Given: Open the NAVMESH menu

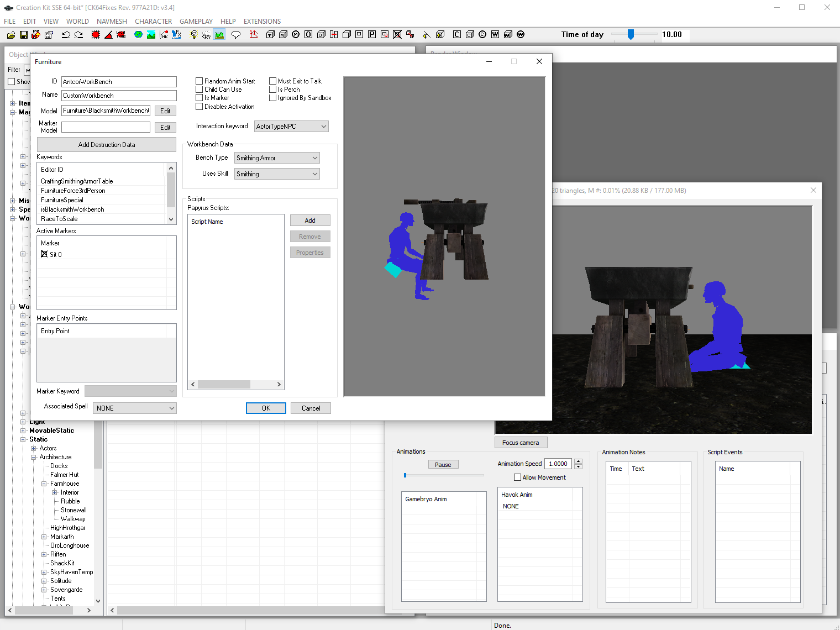Looking at the screenshot, I should click(112, 22).
